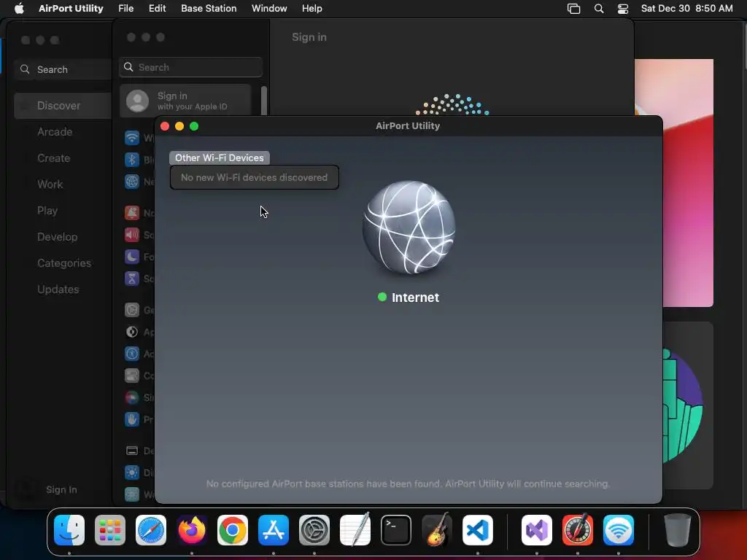
Task: Select Accessibility icon in System Settings sidebar
Action: click(x=132, y=354)
